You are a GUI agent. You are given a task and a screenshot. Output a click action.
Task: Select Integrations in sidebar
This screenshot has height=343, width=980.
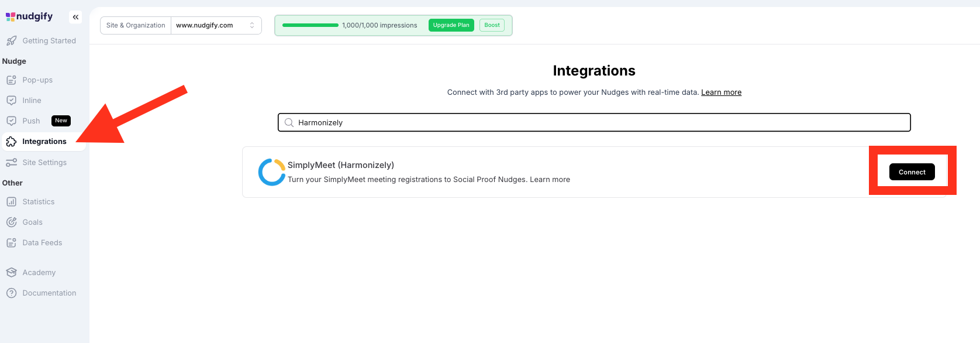coord(44,142)
